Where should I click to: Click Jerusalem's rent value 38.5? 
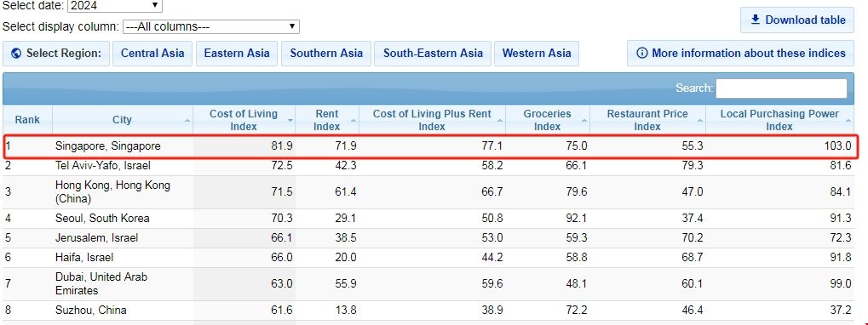click(x=346, y=238)
